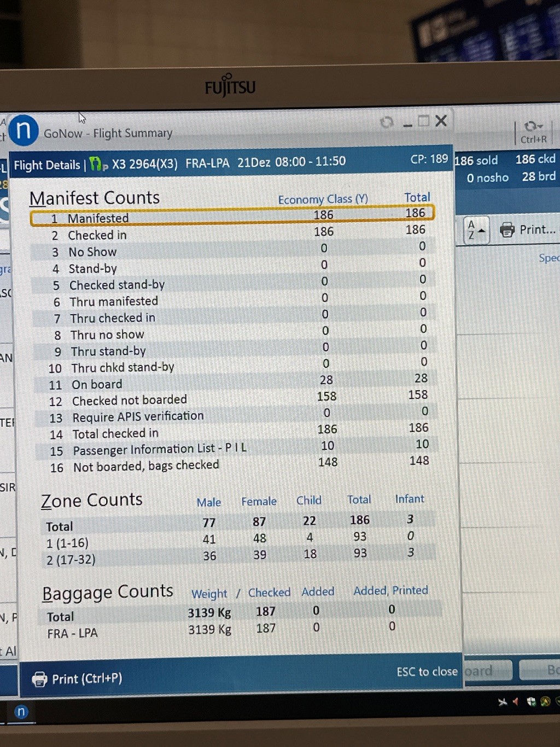Click the network icon in system tray
This screenshot has height=747, width=560.
(503, 702)
